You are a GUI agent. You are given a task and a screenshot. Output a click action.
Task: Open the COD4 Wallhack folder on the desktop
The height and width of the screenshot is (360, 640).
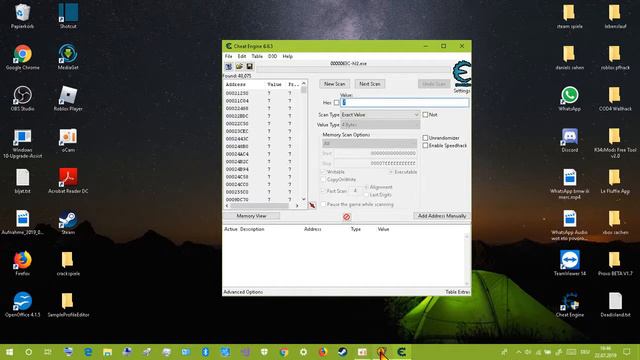(615, 99)
